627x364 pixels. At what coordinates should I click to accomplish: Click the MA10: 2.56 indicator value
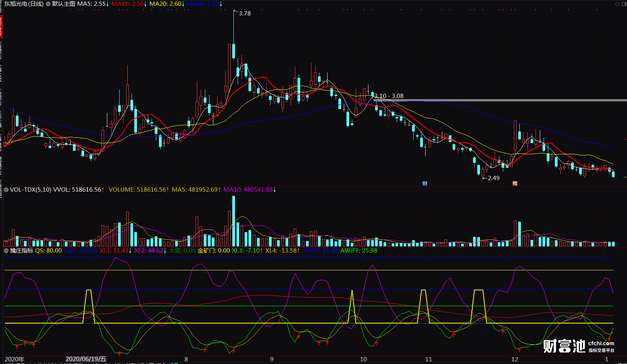click(x=129, y=4)
